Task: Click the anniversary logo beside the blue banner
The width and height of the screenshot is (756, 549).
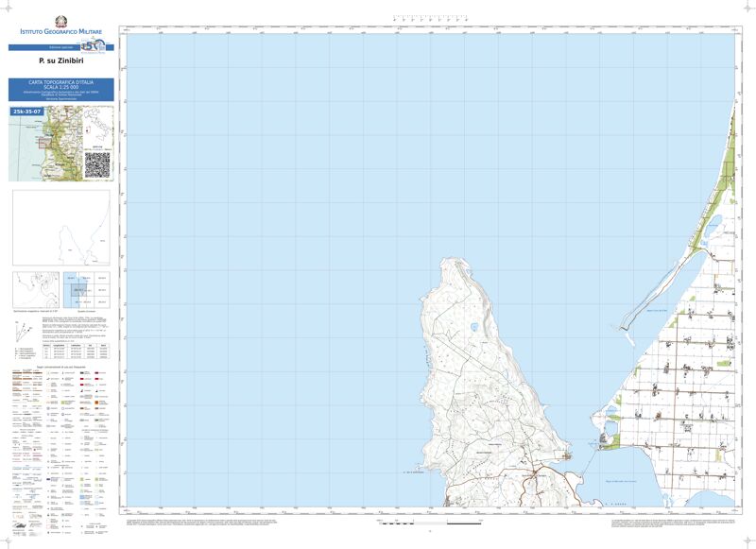Action: (x=94, y=46)
